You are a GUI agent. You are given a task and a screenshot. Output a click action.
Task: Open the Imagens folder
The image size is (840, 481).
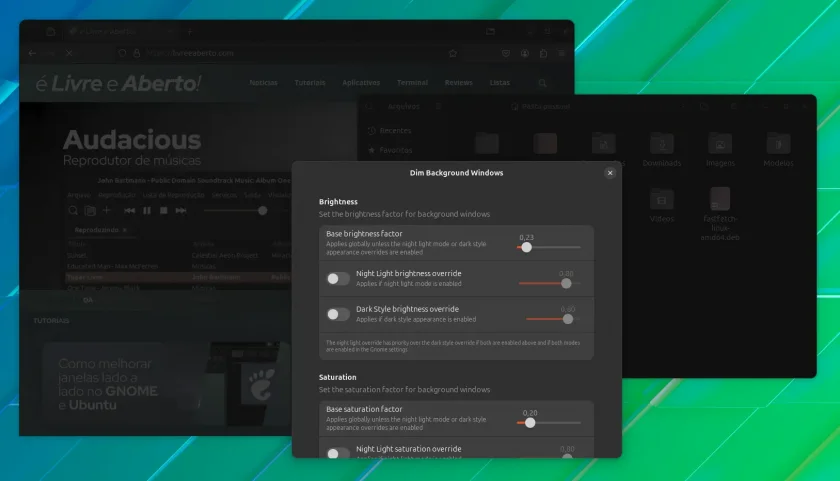[720, 151]
